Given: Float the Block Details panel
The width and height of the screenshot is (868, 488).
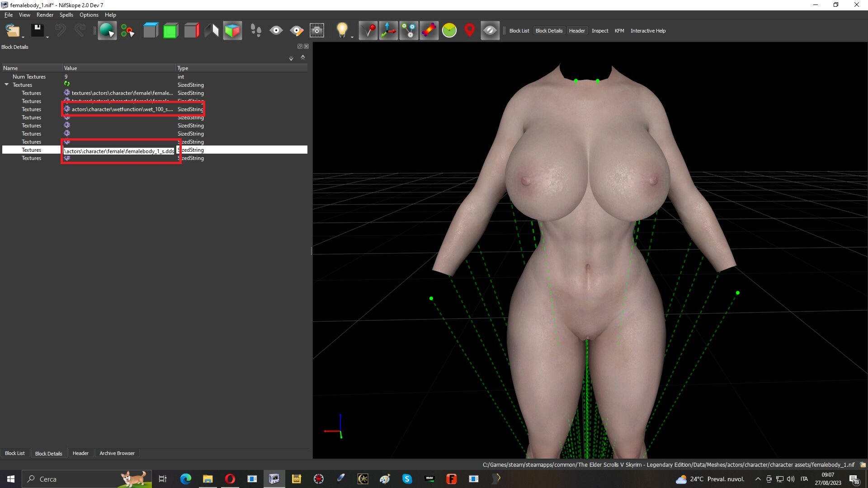Looking at the screenshot, I should pos(300,47).
